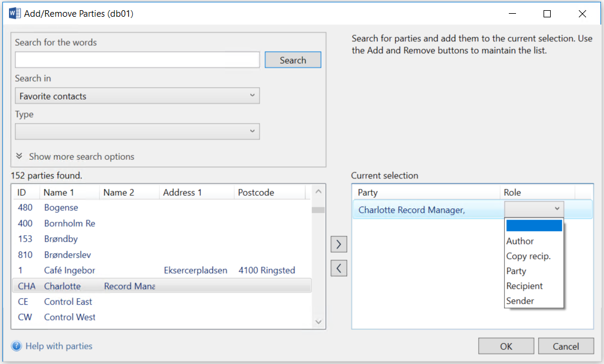The width and height of the screenshot is (604, 364).
Task: Click the Search for the words field
Action: pos(137,60)
